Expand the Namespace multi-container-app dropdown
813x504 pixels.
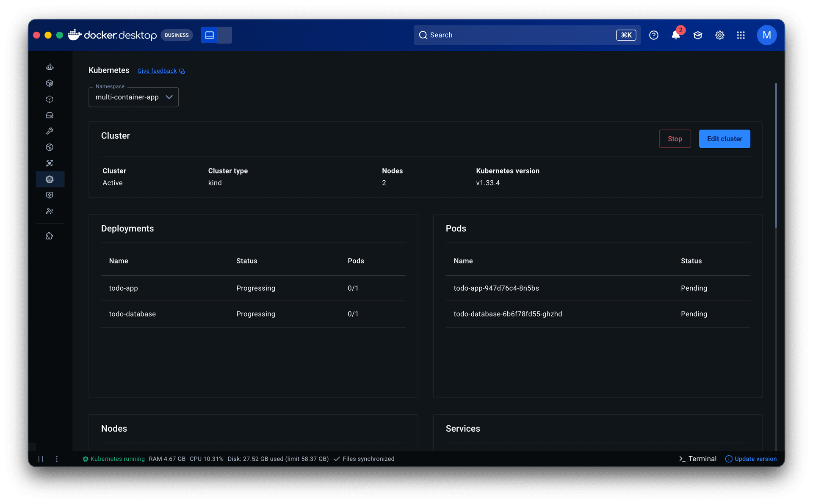[133, 97]
